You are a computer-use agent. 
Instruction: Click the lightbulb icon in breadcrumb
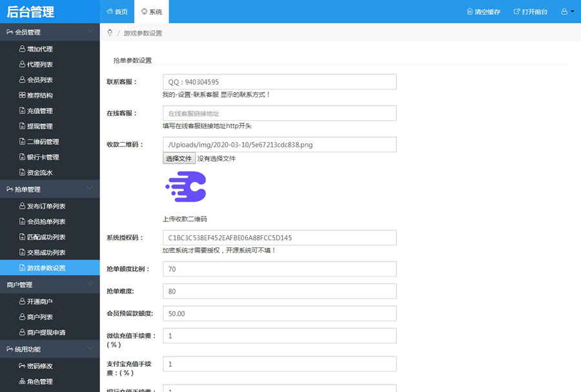click(110, 33)
